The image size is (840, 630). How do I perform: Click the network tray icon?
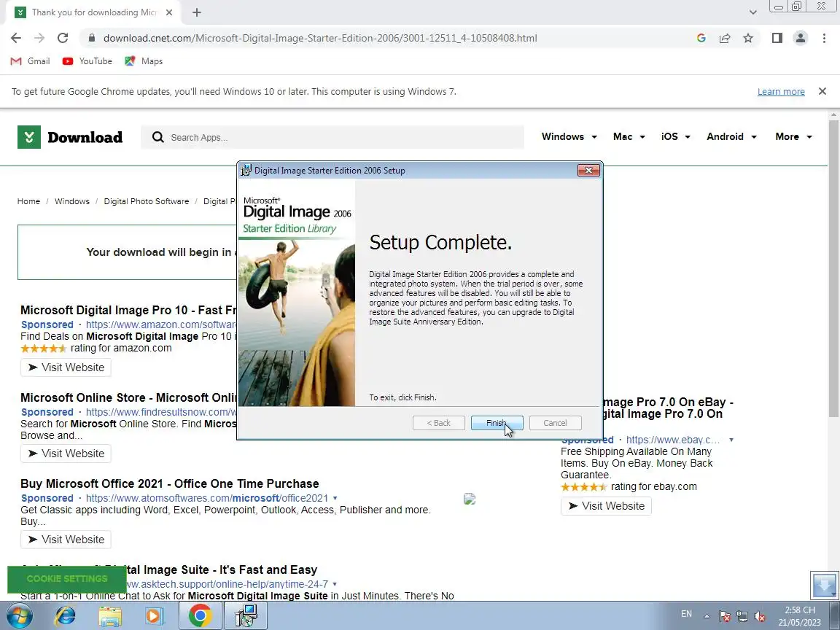tap(742, 616)
